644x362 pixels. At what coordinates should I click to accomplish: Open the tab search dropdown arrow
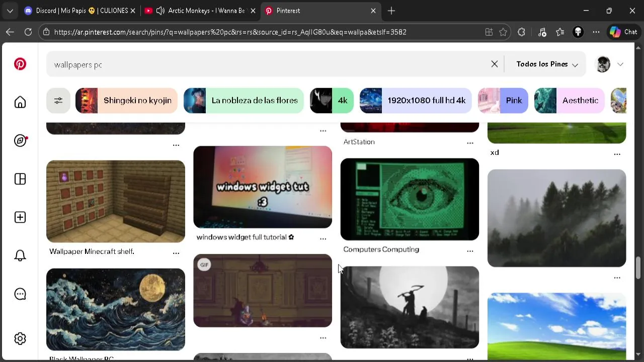coord(10,11)
